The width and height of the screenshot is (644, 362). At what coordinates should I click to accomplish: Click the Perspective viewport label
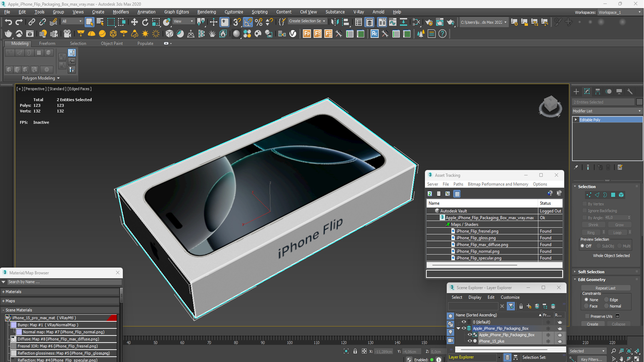click(35, 89)
